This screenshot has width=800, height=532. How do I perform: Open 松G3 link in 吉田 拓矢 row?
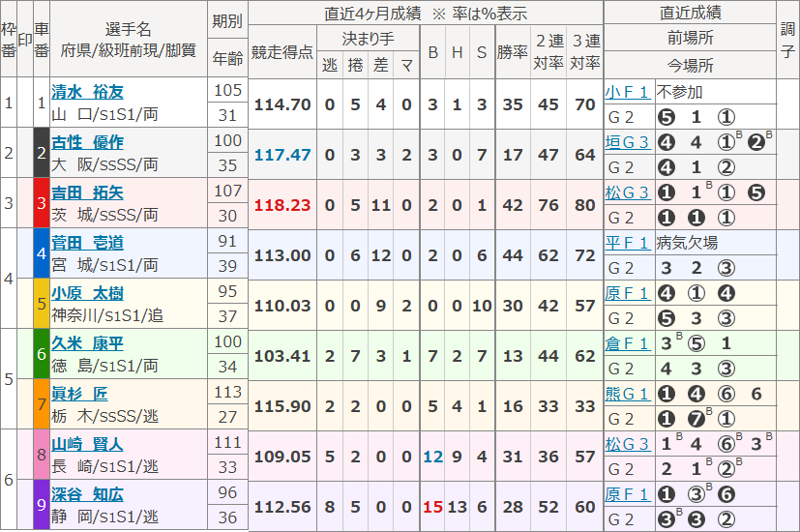click(627, 192)
